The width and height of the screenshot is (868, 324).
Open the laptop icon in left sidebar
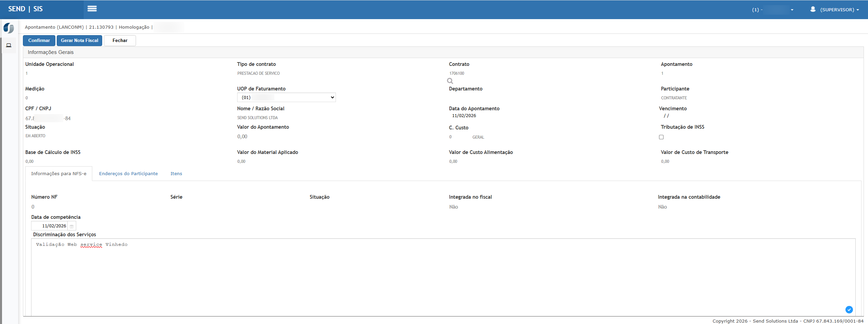point(9,45)
